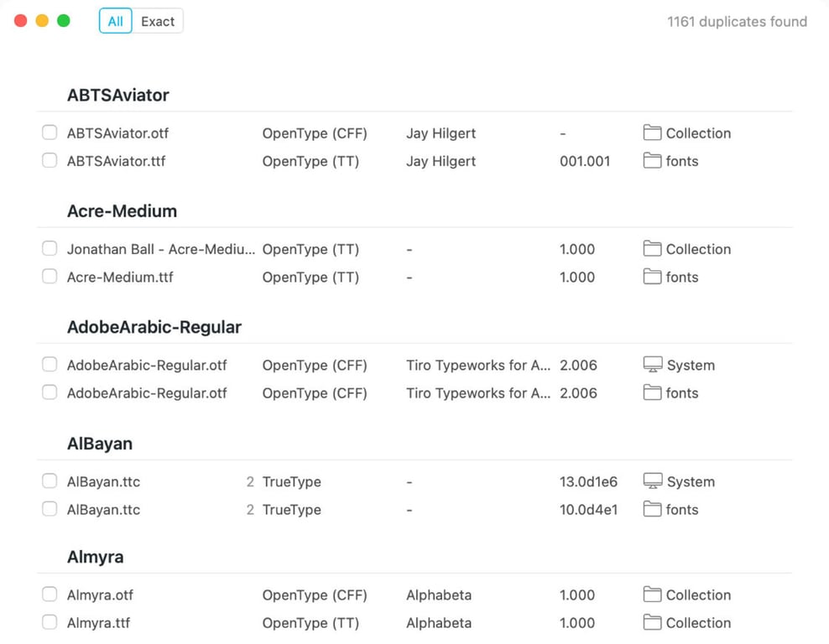Click the green zoom window button
Viewport: 829px width, 644px height.
pos(64,21)
